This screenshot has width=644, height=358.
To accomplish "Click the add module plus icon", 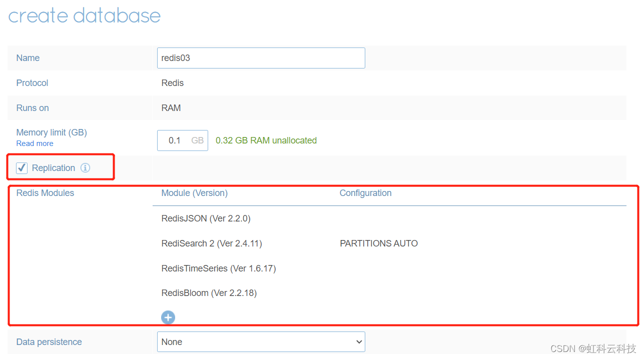I will [168, 317].
